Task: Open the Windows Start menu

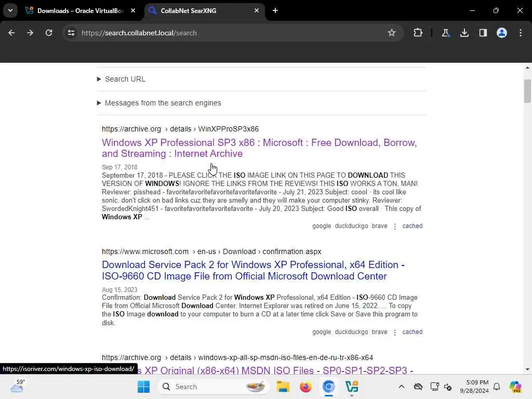Action: pyautogui.click(x=143, y=387)
